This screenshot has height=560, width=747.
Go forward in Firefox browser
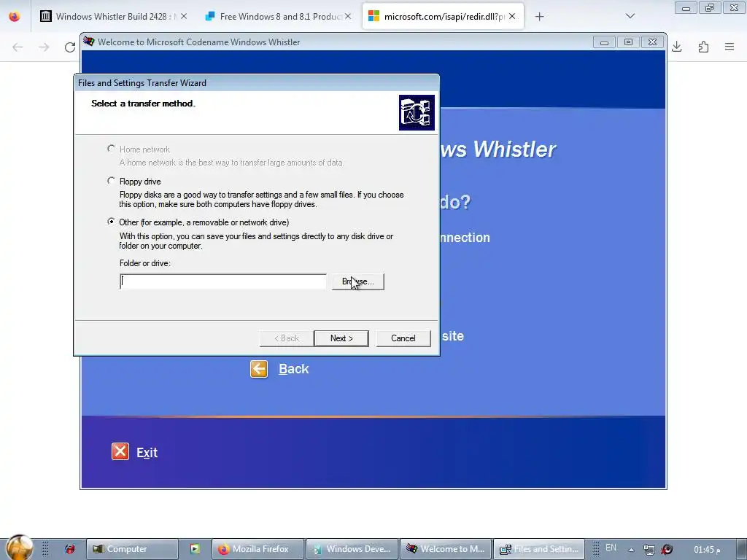(44, 47)
